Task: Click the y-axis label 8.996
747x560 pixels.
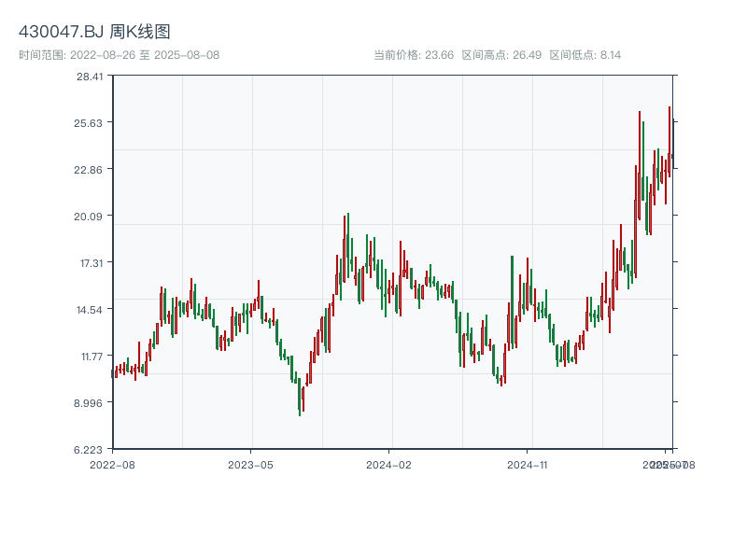Action: tap(88, 403)
